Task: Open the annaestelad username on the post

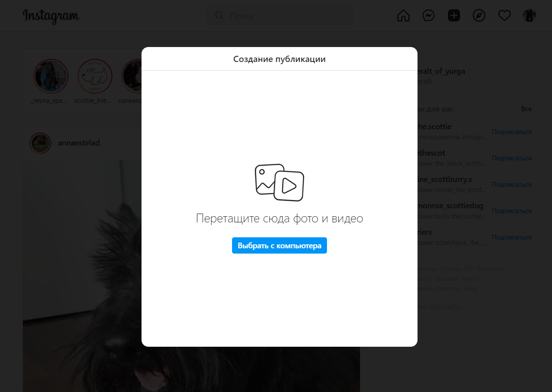Action: 79,143
